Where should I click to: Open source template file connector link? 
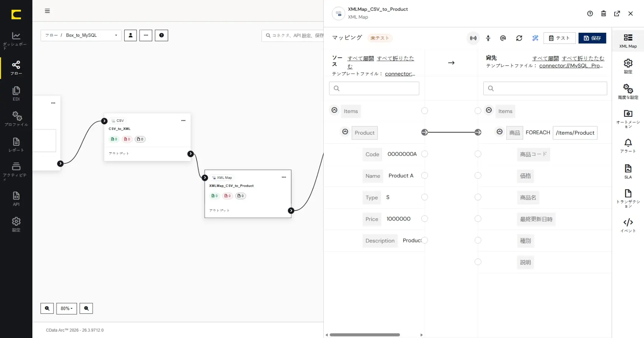[400, 74]
